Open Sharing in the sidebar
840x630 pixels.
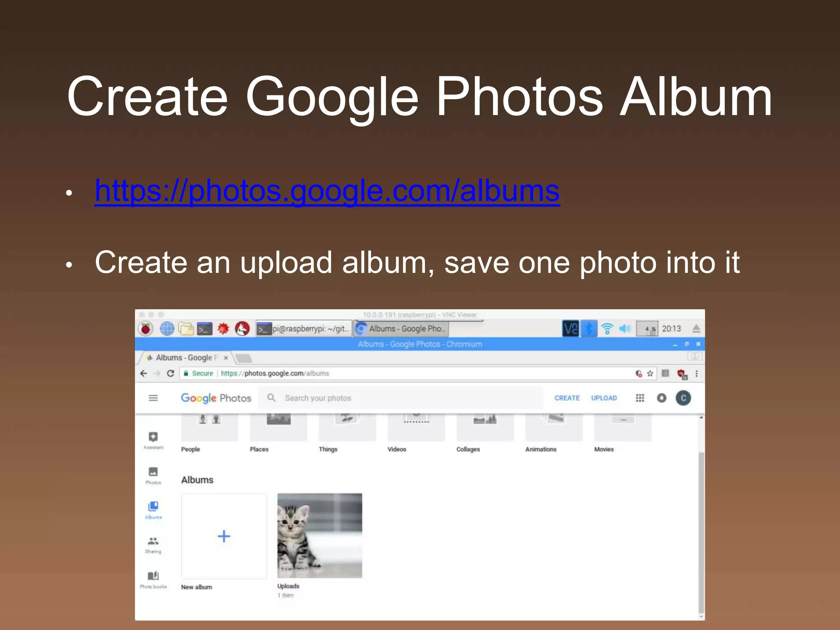(153, 545)
